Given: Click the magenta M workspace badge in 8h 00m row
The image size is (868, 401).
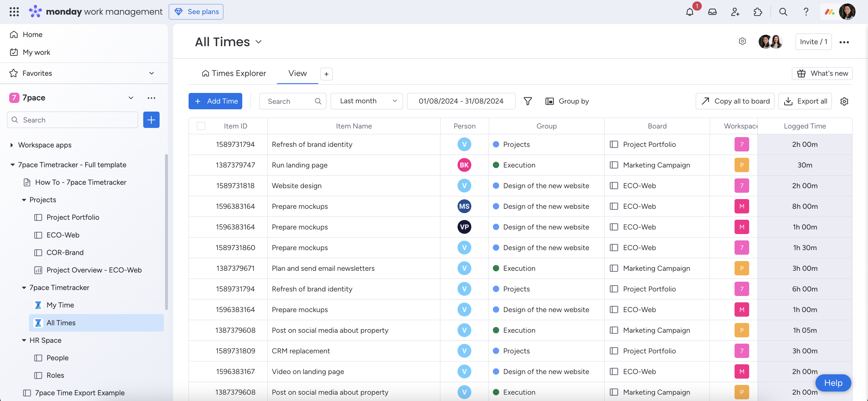Looking at the screenshot, I should coord(742,207).
